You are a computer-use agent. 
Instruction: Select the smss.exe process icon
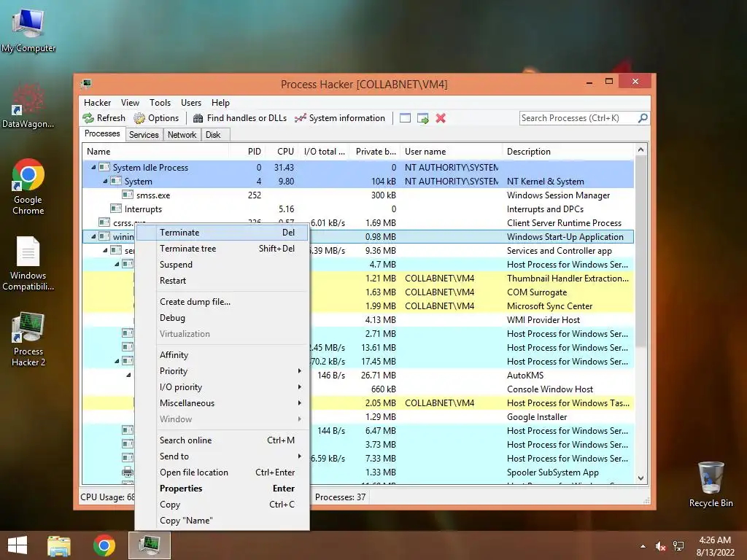click(127, 195)
